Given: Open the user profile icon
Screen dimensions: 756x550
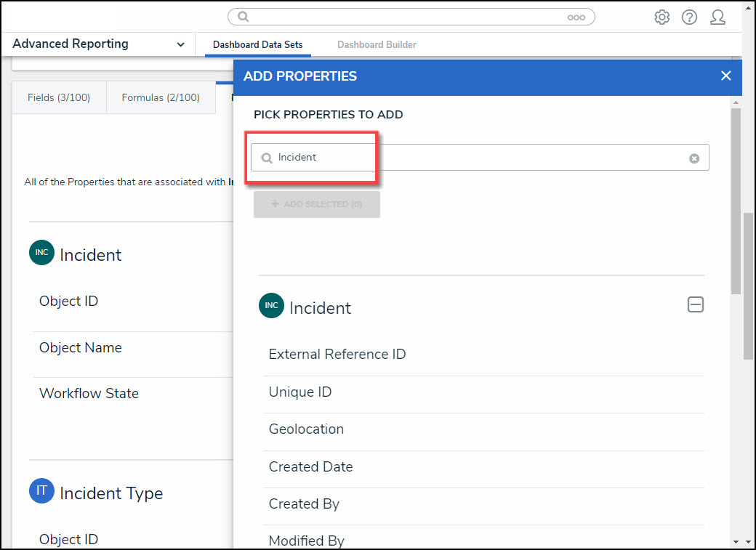Looking at the screenshot, I should tap(717, 17).
